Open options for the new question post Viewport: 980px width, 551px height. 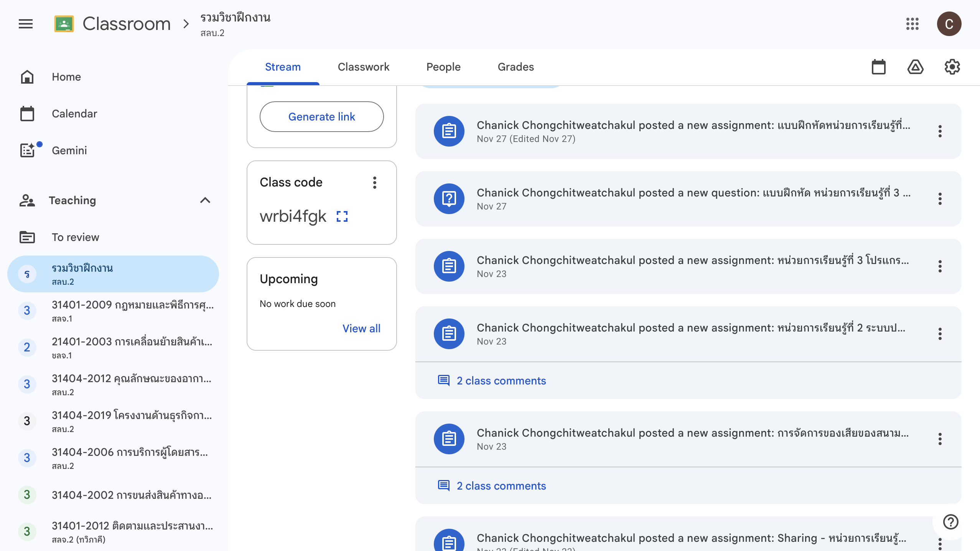940,199
